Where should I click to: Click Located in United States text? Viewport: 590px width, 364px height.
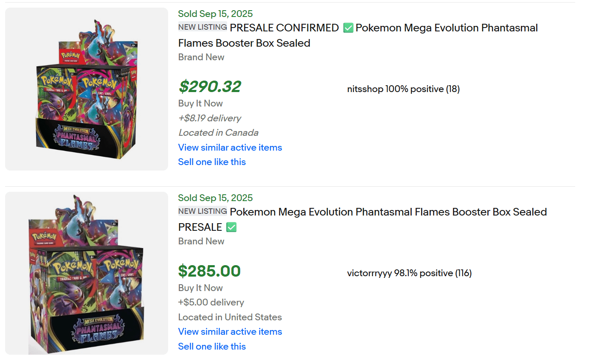pyautogui.click(x=230, y=317)
